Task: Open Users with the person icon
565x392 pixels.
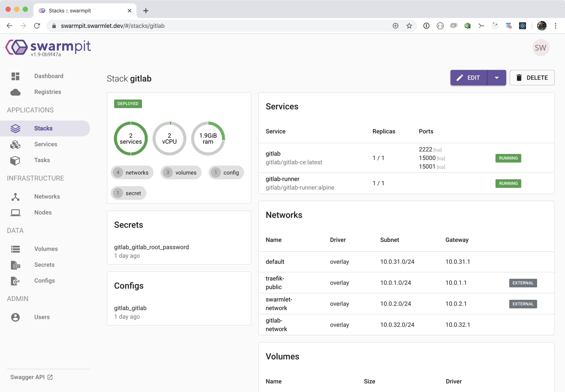Action: tap(15, 317)
